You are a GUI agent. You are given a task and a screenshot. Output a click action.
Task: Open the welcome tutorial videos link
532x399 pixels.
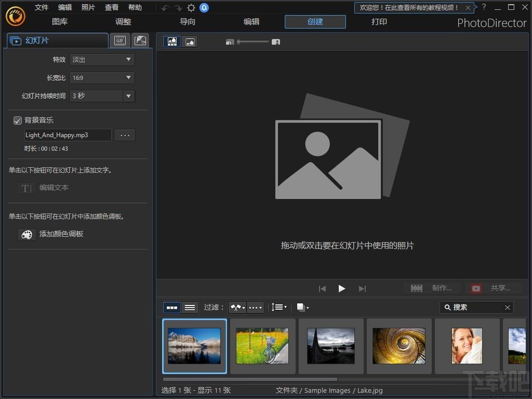point(409,7)
